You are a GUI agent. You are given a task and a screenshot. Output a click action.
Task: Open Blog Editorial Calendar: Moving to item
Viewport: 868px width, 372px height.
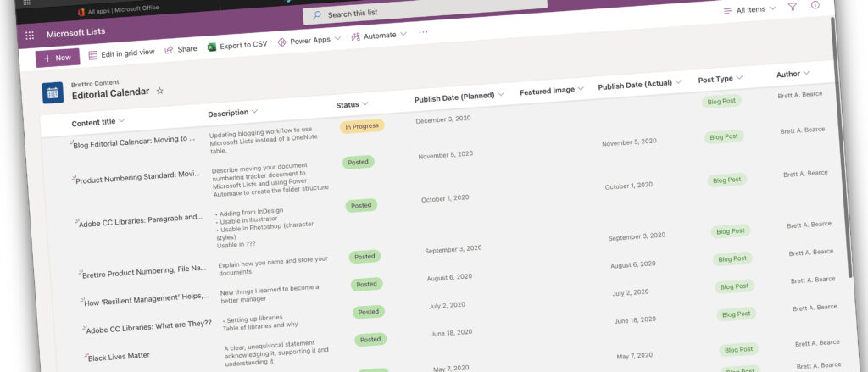coord(134,142)
